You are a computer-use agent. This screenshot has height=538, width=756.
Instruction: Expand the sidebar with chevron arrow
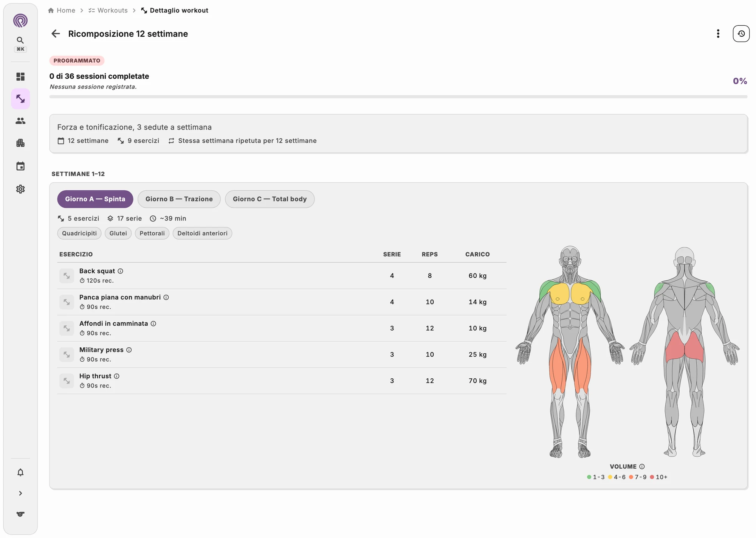coord(20,493)
